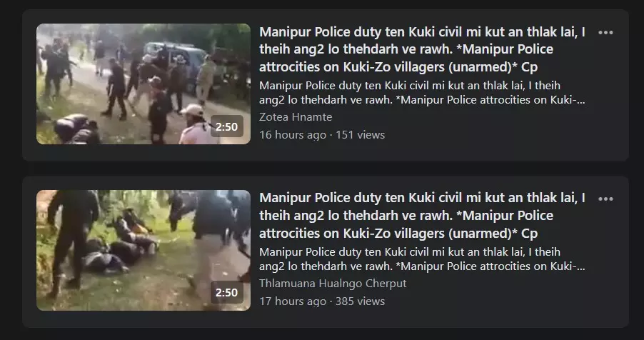Play the video thumbnail posted by Zotea Hnamte
Viewport: 644px width, 340px height.
pyautogui.click(x=144, y=84)
